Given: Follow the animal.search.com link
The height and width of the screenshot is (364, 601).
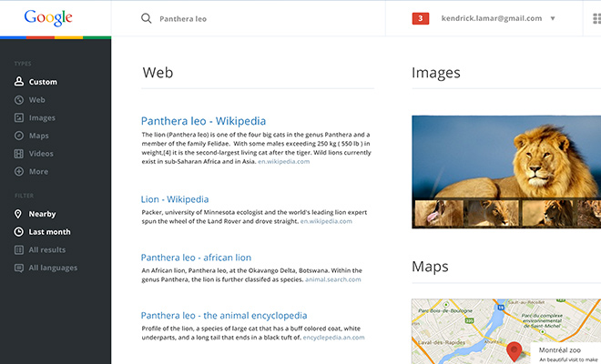Looking at the screenshot, I should pyautogui.click(x=332, y=279).
